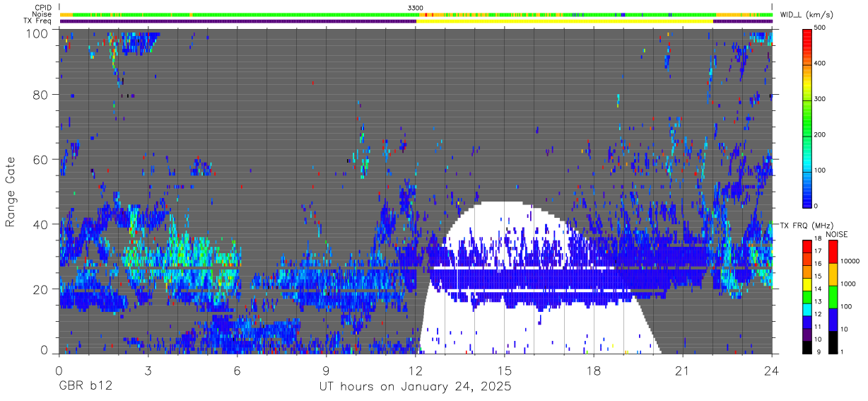
Task: Click the 3 tick label on the UT hours axis
Action: tap(148, 371)
